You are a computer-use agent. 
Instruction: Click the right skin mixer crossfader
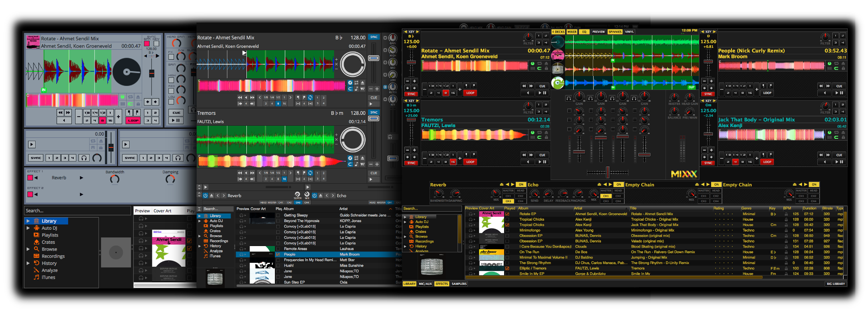coord(607,172)
